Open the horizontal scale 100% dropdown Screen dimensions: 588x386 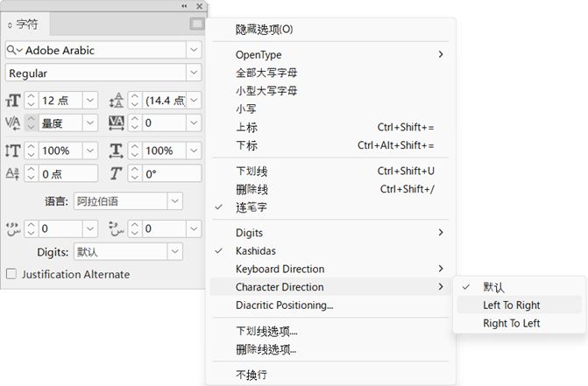(x=194, y=151)
